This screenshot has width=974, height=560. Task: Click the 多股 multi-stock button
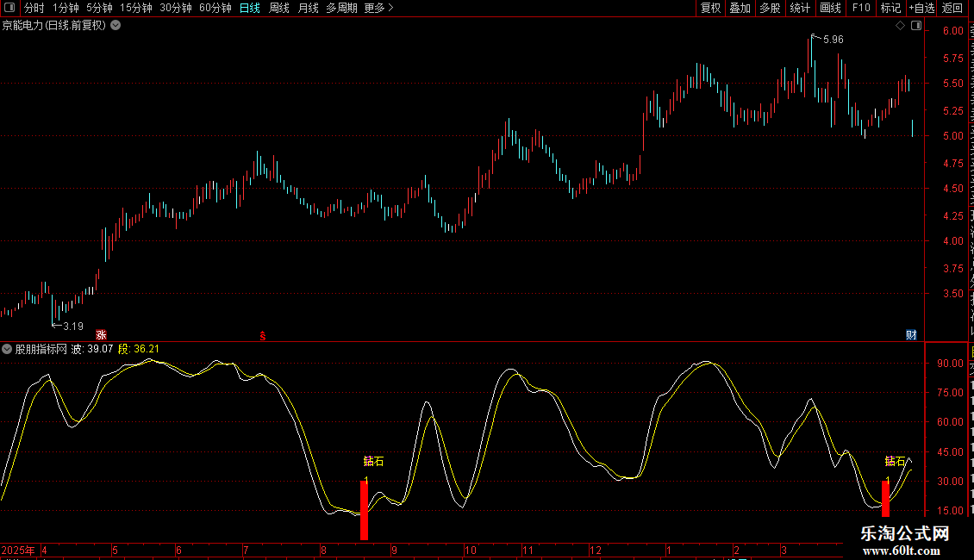click(x=770, y=8)
